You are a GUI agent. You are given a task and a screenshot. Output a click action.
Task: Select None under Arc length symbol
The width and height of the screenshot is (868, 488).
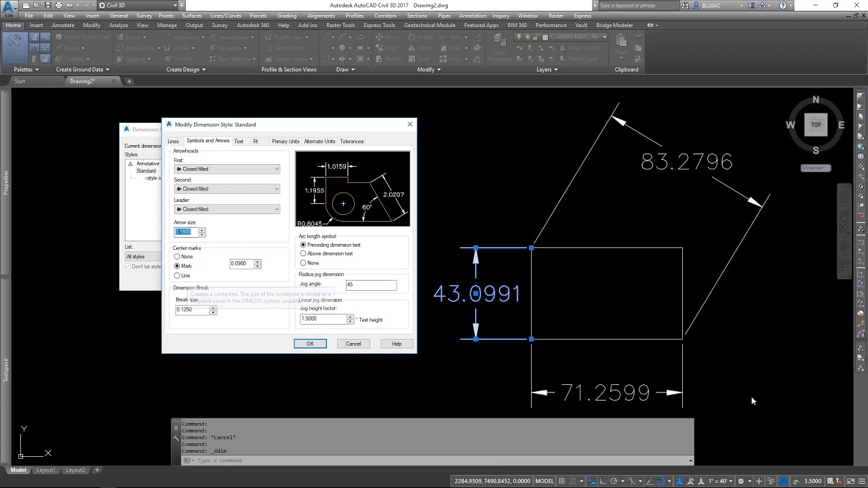303,263
